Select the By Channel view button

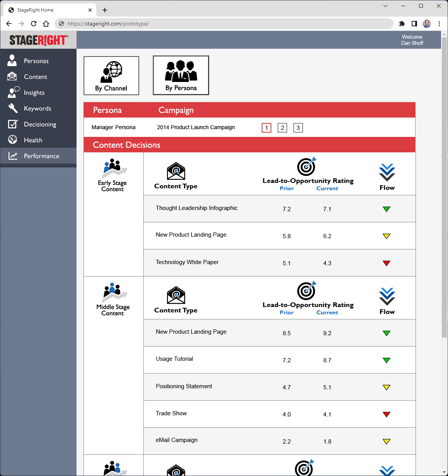click(x=111, y=76)
